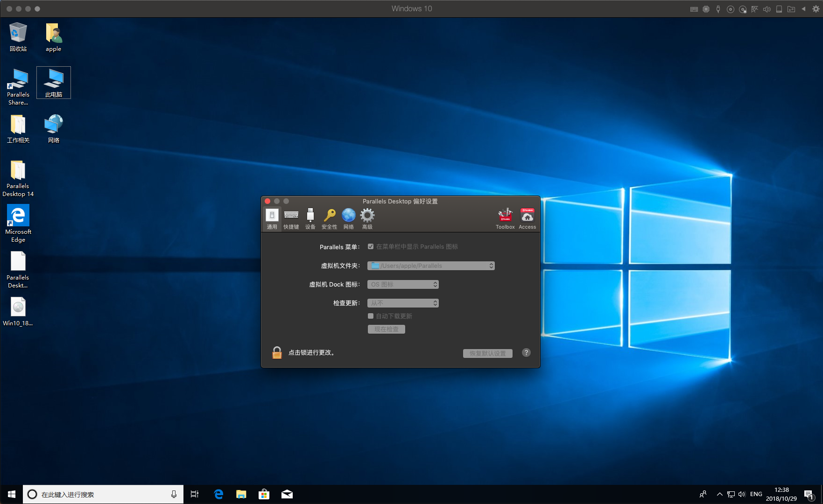Select the Parallels Deskt... file icon
The height and width of the screenshot is (504, 823).
[18, 270]
